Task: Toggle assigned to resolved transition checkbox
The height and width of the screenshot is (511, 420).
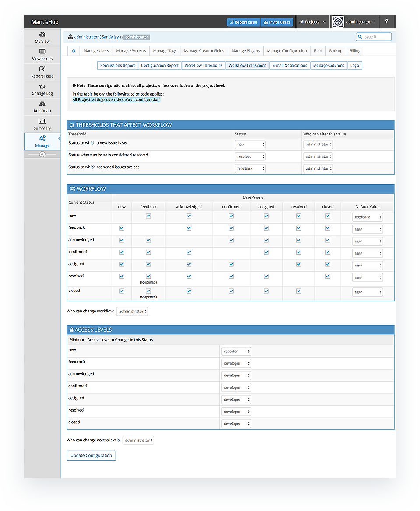Action: tap(299, 264)
